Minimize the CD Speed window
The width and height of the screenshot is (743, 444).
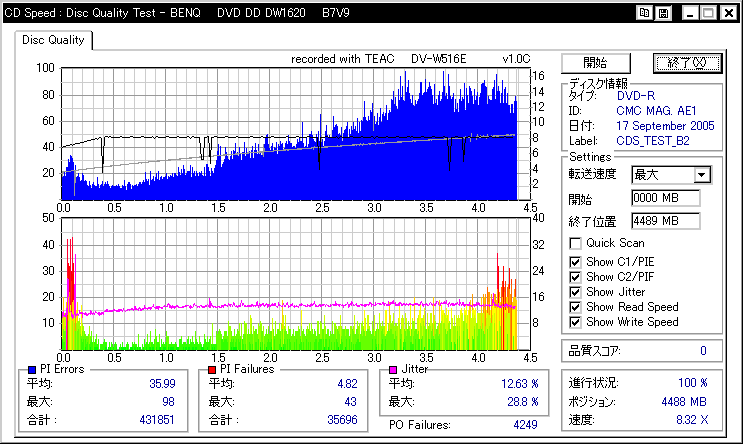click(x=690, y=13)
